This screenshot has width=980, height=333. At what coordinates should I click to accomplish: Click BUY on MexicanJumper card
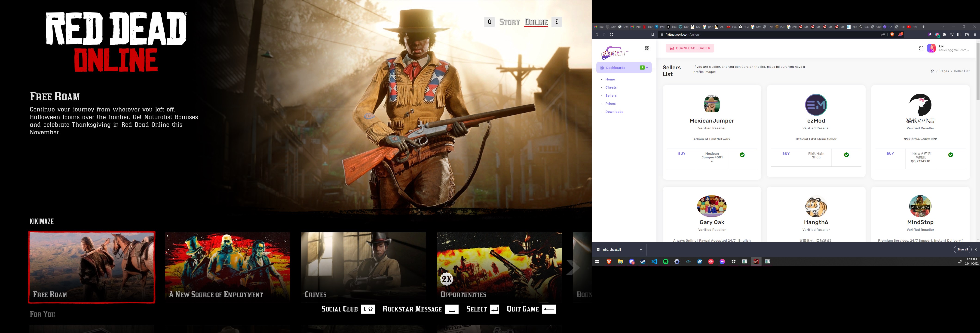(682, 154)
